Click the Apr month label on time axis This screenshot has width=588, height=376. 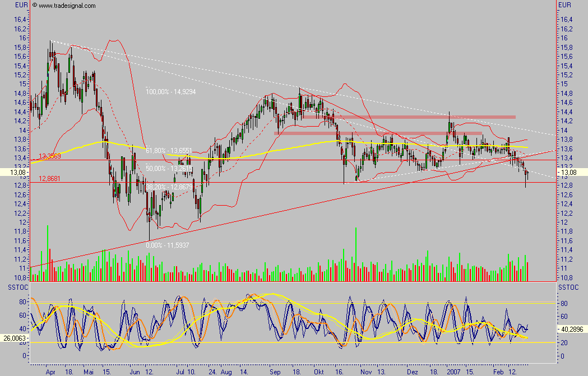click(x=50, y=372)
